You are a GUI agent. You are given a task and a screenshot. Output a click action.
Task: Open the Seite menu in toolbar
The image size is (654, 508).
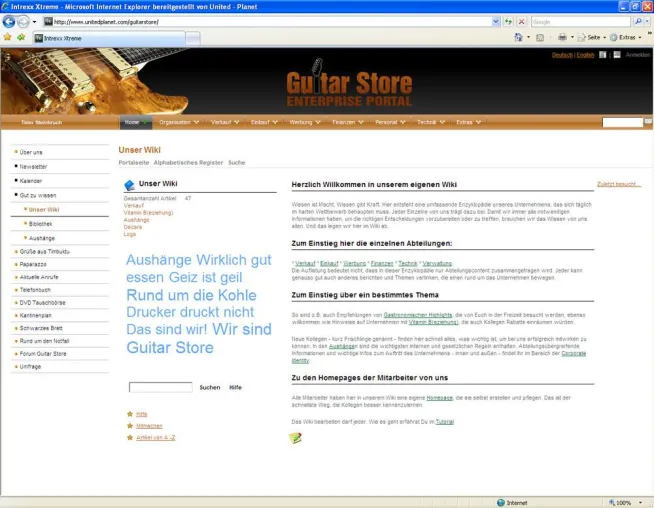click(x=592, y=38)
